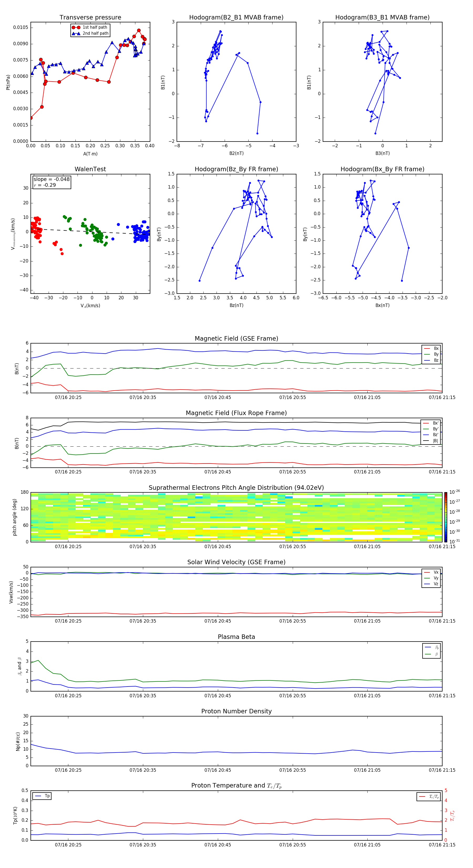The image size is (473, 868).
Task: Click the 'r = -0.29' annotation in WalenTest
Action: pyautogui.click(x=45, y=185)
